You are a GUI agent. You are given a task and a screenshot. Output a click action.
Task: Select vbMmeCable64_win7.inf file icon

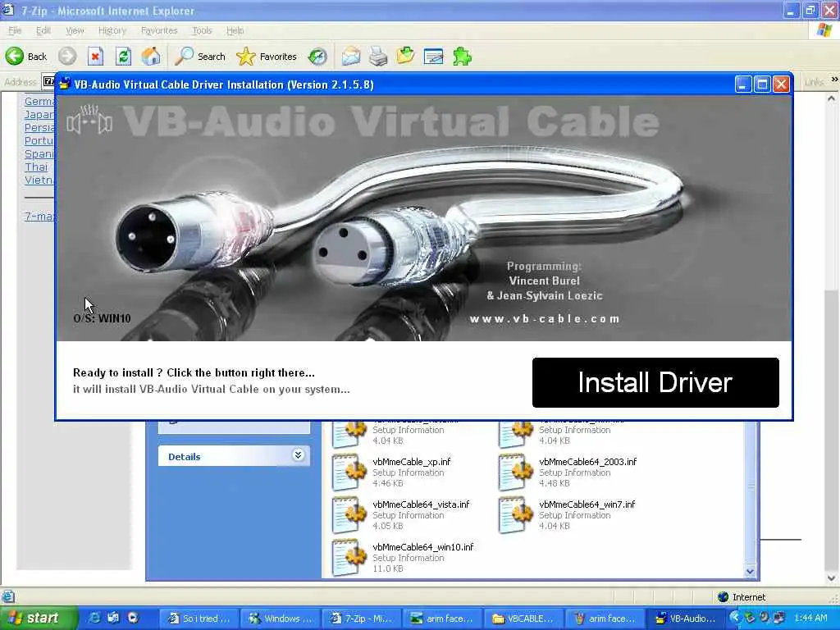515,515
